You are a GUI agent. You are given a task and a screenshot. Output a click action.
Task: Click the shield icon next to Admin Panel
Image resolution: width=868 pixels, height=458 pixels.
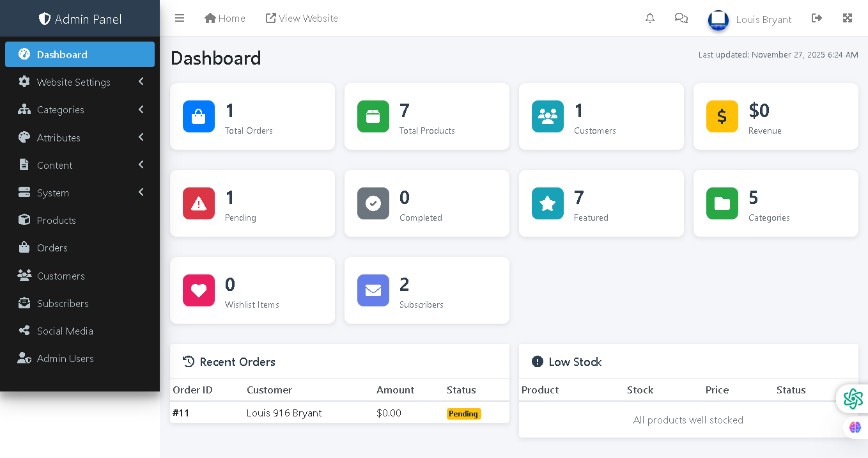[44, 19]
